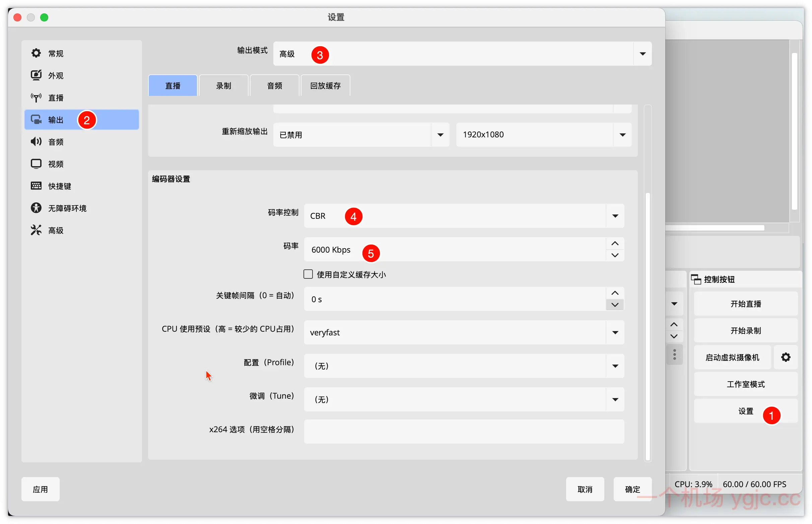Click the virtual camera configuration gear
This screenshot has height=524, width=812.
786,357
